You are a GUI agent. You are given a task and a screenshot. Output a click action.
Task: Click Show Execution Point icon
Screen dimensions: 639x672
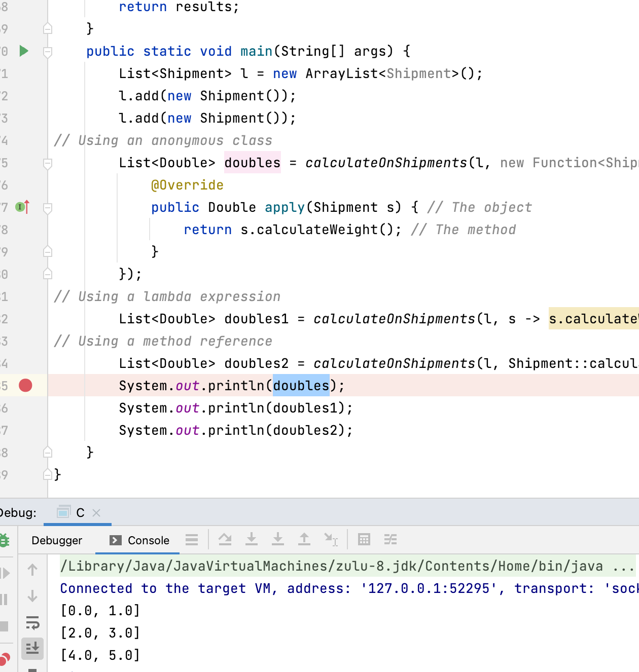click(192, 540)
